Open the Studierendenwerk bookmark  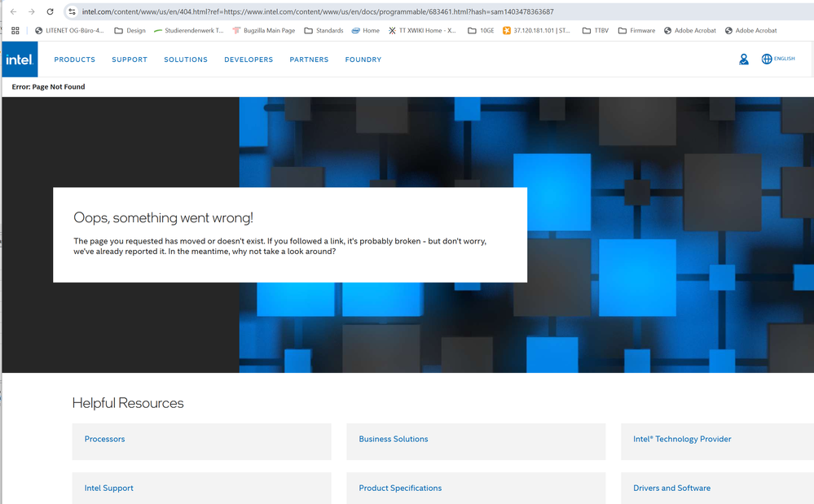188,31
